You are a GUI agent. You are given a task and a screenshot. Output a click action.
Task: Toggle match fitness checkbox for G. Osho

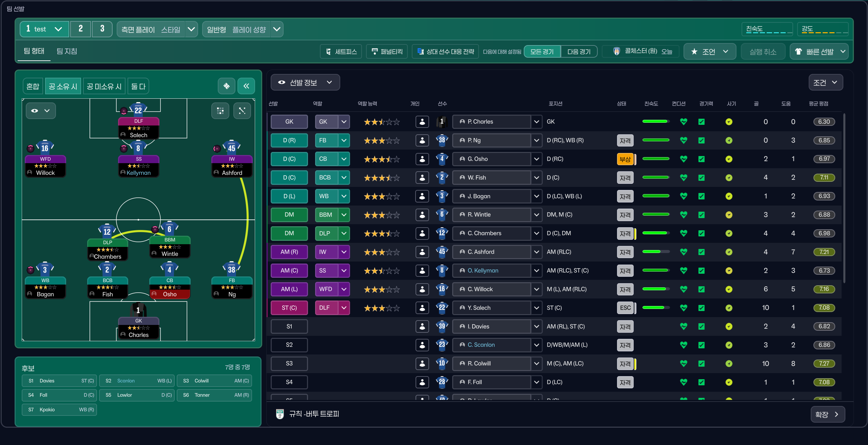[701, 159]
